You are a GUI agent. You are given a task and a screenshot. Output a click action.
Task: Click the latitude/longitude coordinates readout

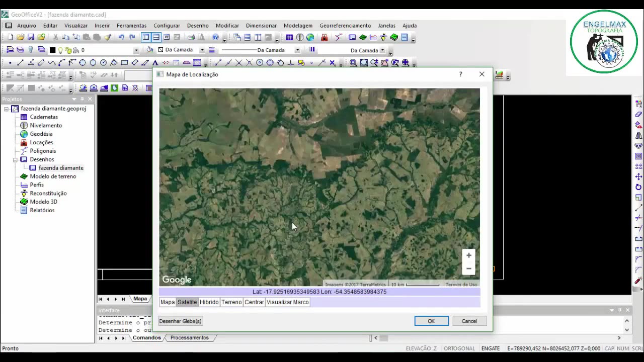point(319,292)
